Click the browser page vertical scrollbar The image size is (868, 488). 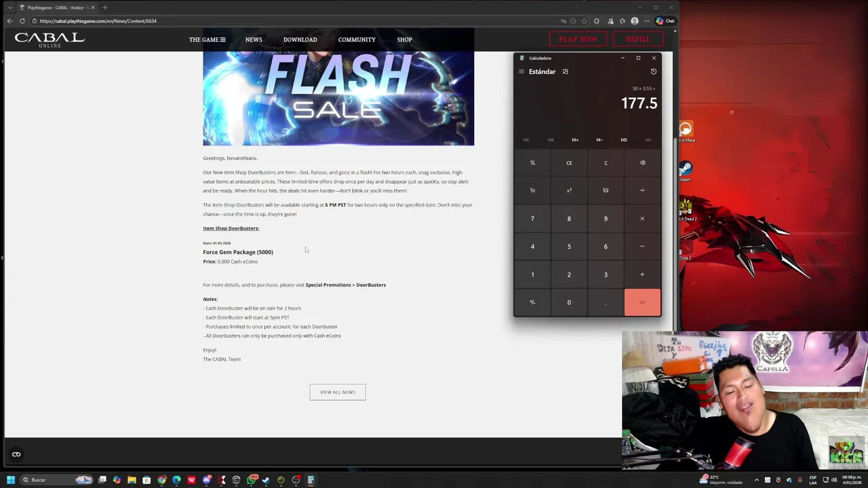675,234
